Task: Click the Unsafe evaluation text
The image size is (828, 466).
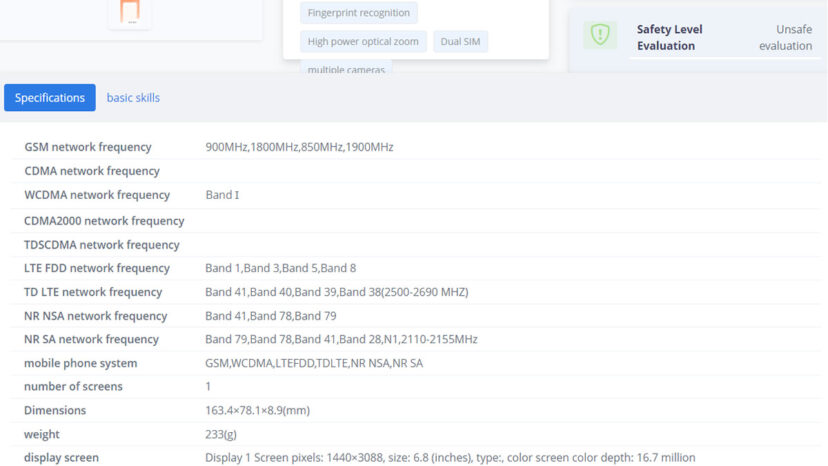Action: [x=785, y=38]
